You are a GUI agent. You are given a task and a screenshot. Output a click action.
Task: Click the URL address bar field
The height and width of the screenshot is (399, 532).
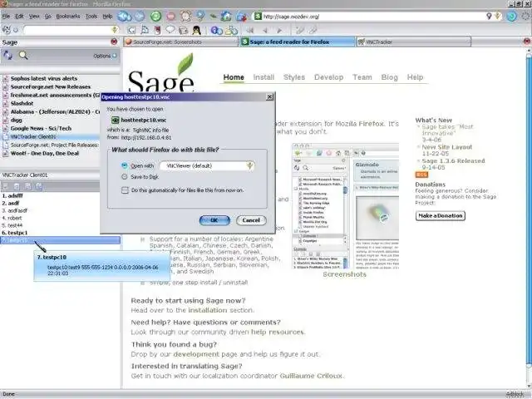(373, 16)
